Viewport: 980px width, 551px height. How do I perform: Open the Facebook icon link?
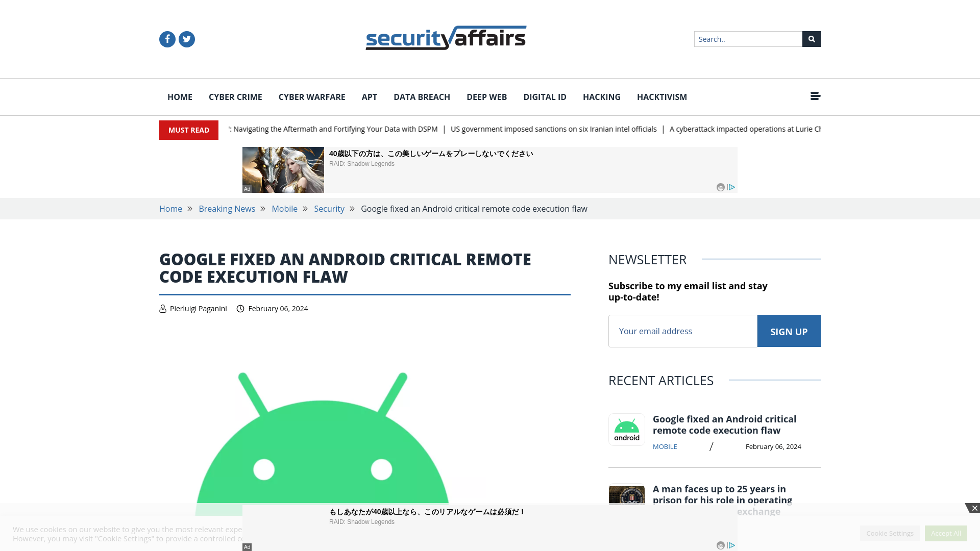pyautogui.click(x=167, y=39)
